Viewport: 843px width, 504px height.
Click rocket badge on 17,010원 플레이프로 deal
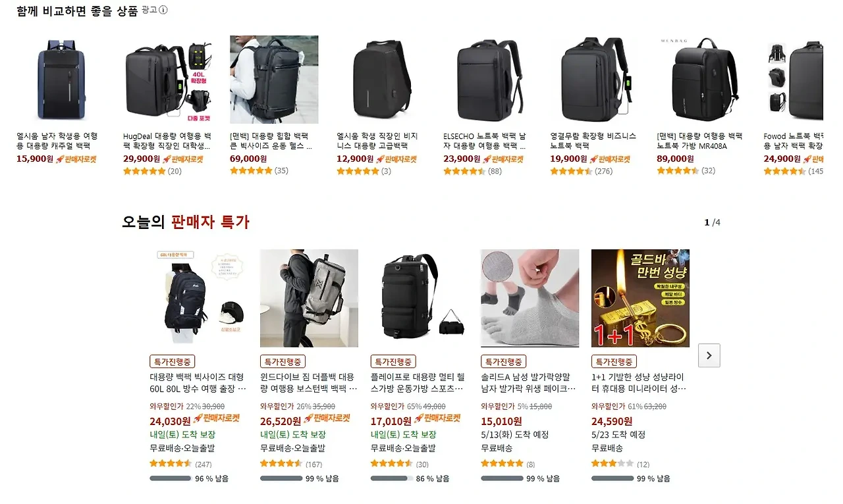437,418
